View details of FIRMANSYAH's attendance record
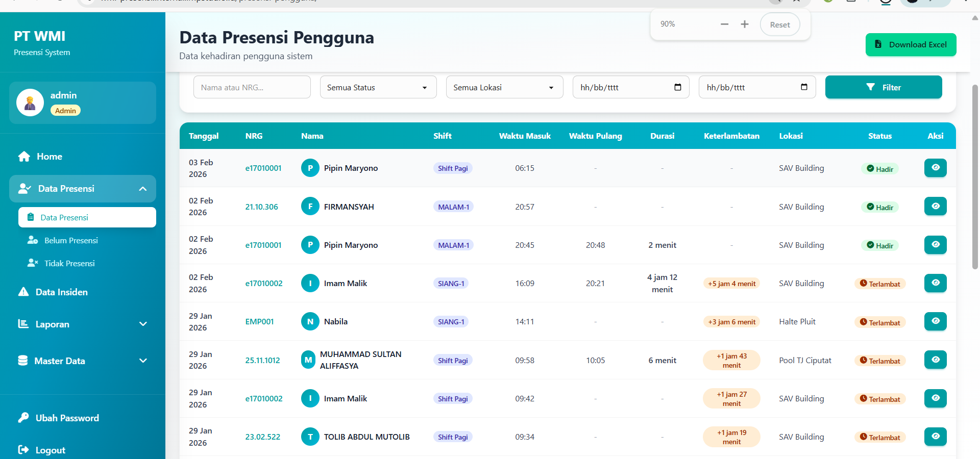The width and height of the screenshot is (980, 459). [935, 207]
